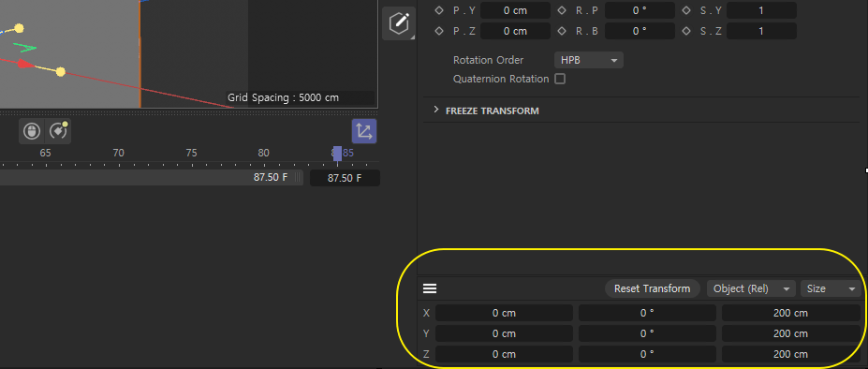This screenshot has width=868, height=369.
Task: Click the 87.50 F value in range slider
Action: point(271,178)
